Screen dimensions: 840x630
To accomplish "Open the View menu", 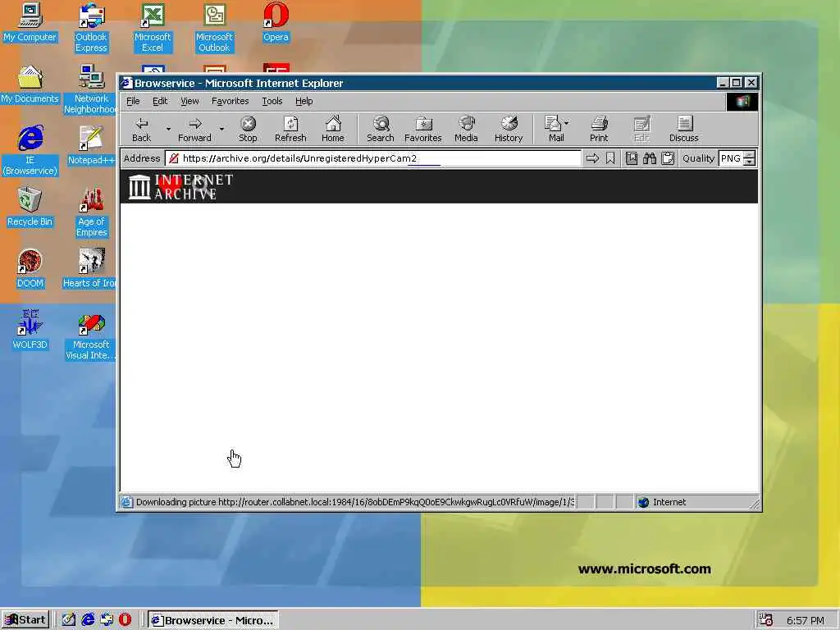I will pyautogui.click(x=189, y=101).
